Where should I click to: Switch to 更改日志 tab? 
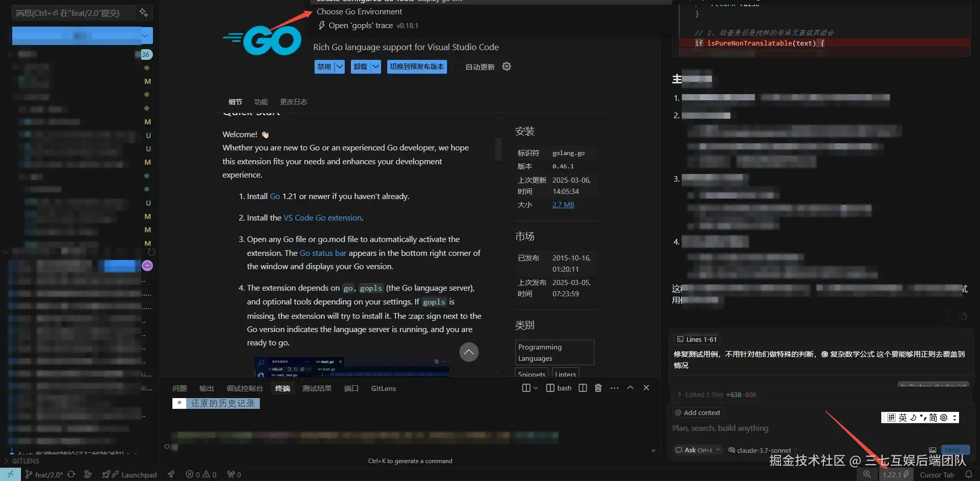pyautogui.click(x=294, y=102)
